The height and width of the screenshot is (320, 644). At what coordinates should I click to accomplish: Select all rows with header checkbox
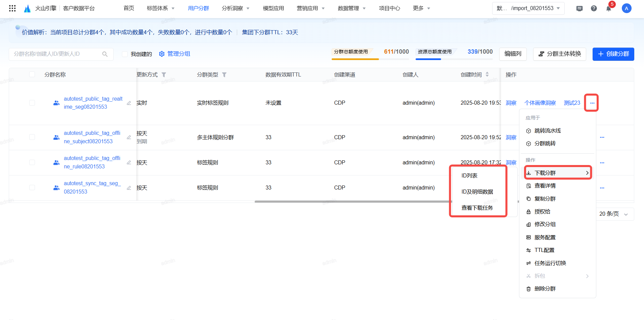[32, 74]
